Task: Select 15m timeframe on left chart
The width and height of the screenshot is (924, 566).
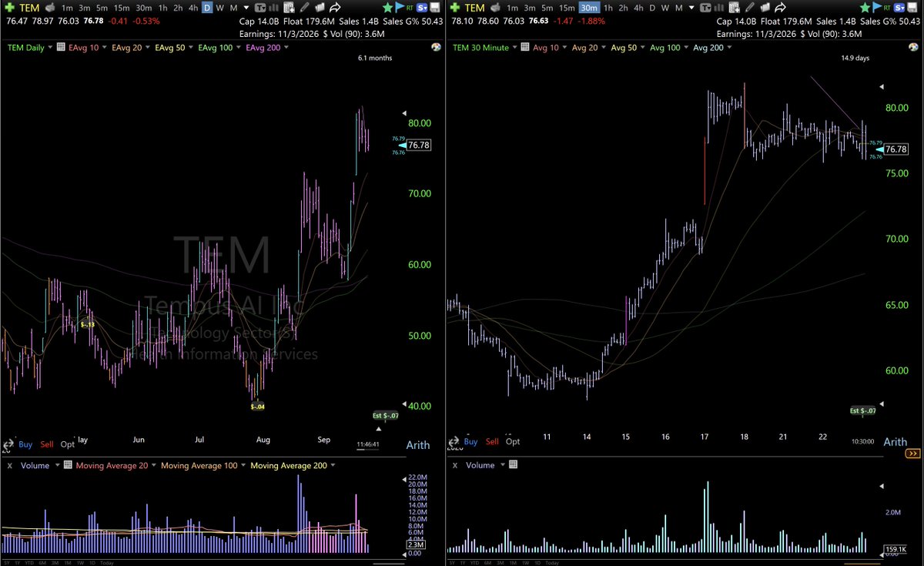Action: point(122,8)
